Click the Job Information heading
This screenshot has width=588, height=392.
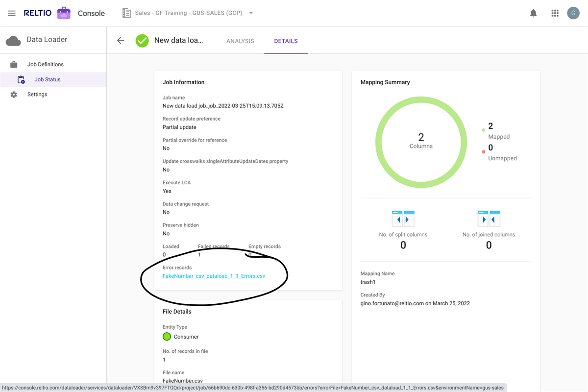click(x=184, y=82)
